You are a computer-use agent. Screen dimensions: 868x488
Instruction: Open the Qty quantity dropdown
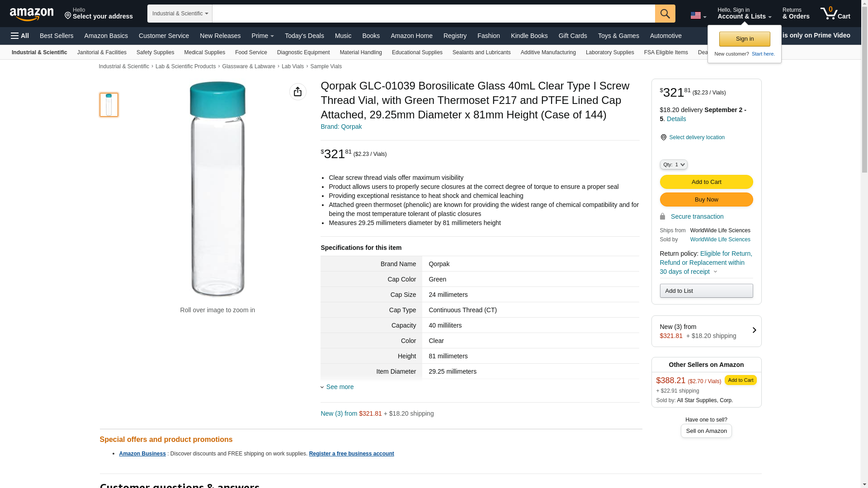(x=673, y=164)
